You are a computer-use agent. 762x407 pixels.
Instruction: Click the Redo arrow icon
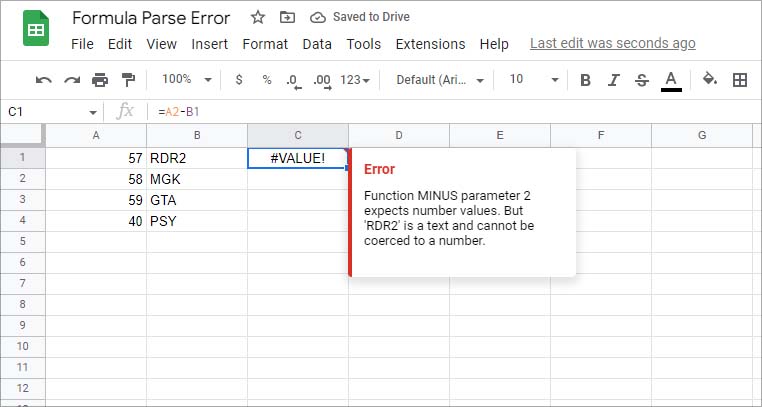(72, 80)
